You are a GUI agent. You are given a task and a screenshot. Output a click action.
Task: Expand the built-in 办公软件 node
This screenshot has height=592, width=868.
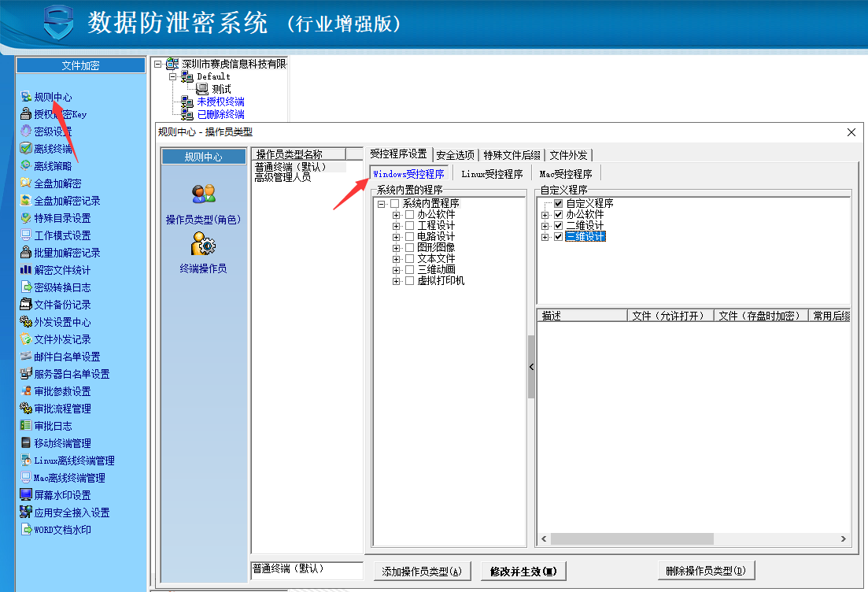pyautogui.click(x=396, y=215)
